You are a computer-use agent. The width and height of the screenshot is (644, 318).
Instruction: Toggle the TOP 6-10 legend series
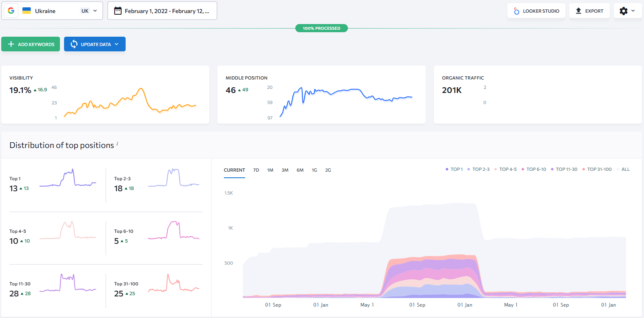(x=533, y=169)
